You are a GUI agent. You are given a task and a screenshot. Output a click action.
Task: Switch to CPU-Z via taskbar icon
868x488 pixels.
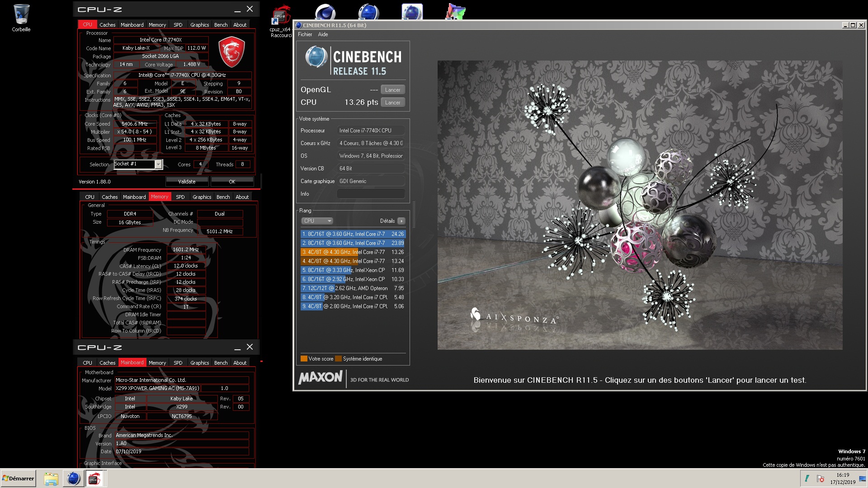tap(94, 479)
